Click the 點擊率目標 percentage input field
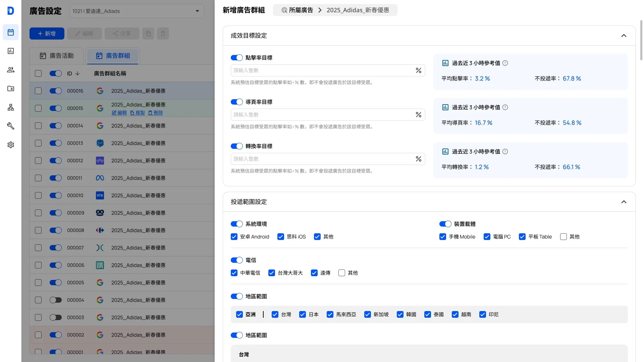644x362 pixels. click(x=328, y=70)
